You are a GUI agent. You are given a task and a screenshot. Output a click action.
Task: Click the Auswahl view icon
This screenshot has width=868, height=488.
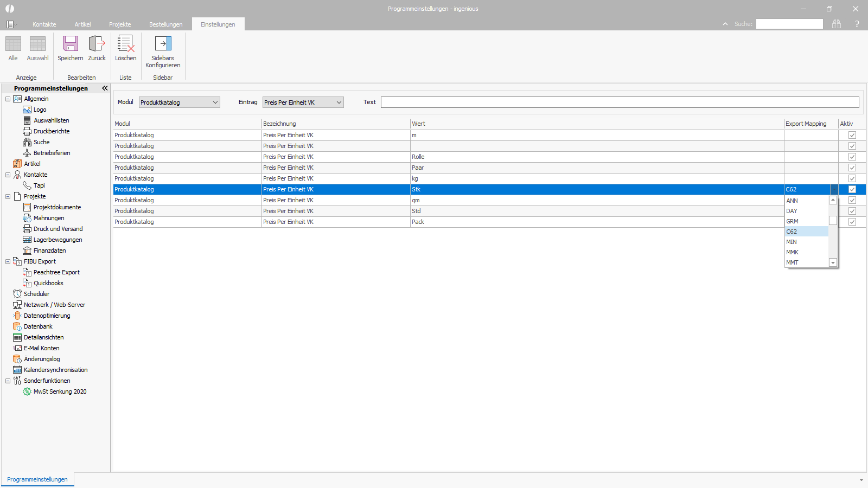37,44
